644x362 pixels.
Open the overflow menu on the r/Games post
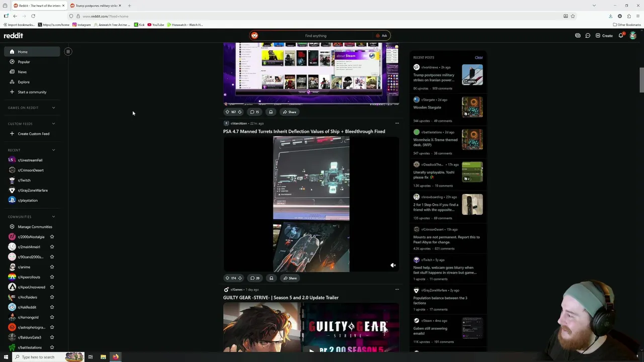[x=397, y=289]
